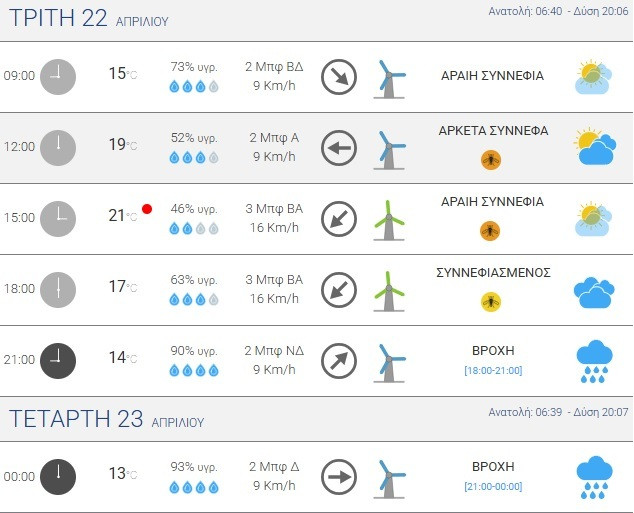Click the blue wind turbine at 21:00
The image size is (634, 513).
389,360
